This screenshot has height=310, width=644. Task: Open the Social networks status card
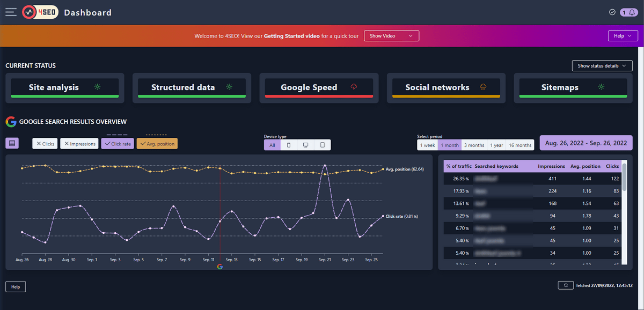pyautogui.click(x=446, y=88)
